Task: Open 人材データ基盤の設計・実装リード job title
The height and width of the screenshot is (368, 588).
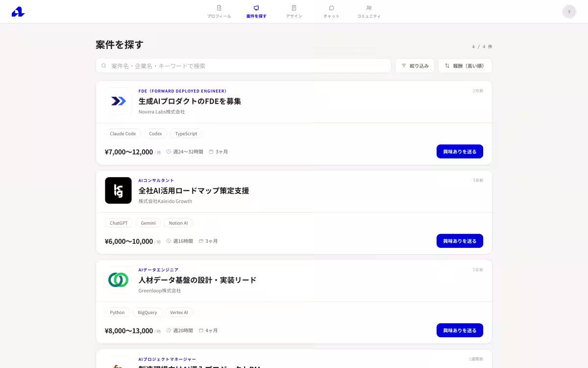Action: (197, 280)
